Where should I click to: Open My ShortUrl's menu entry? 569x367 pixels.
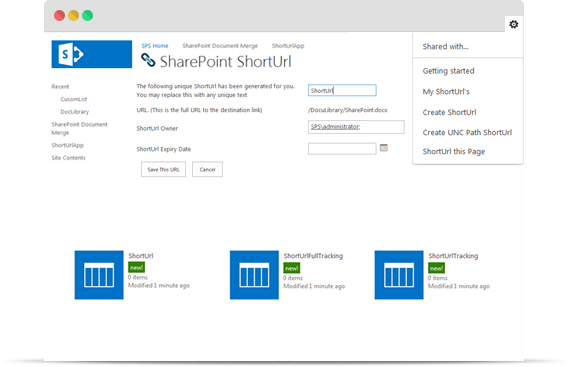point(446,91)
